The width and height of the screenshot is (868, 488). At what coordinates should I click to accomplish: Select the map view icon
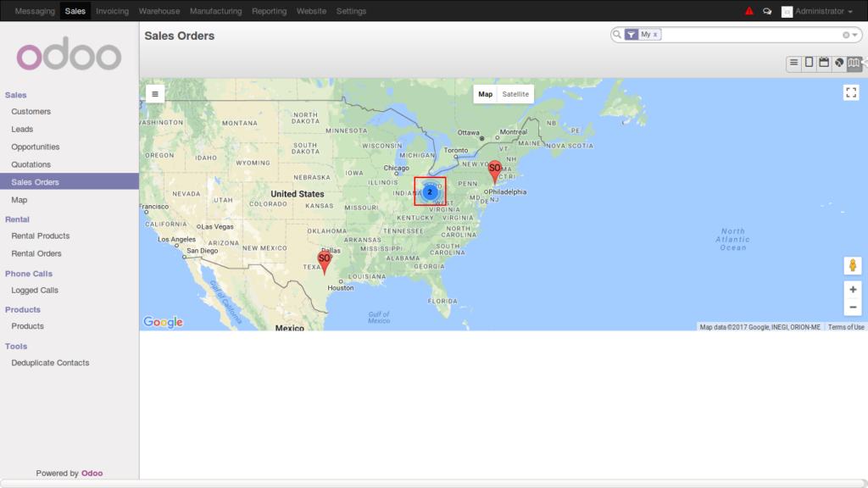854,63
